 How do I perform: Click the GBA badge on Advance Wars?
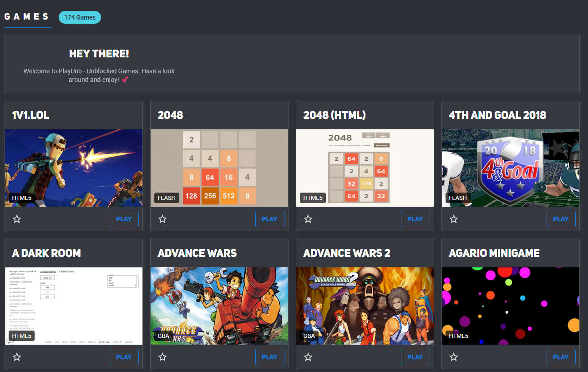coord(163,336)
